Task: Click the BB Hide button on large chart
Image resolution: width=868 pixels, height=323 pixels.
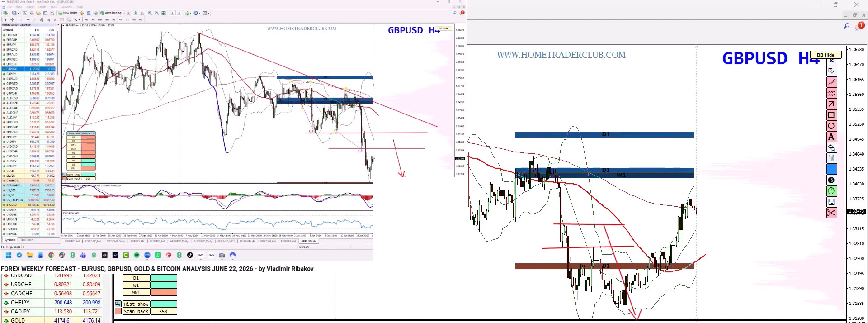Action: pyautogui.click(x=826, y=55)
